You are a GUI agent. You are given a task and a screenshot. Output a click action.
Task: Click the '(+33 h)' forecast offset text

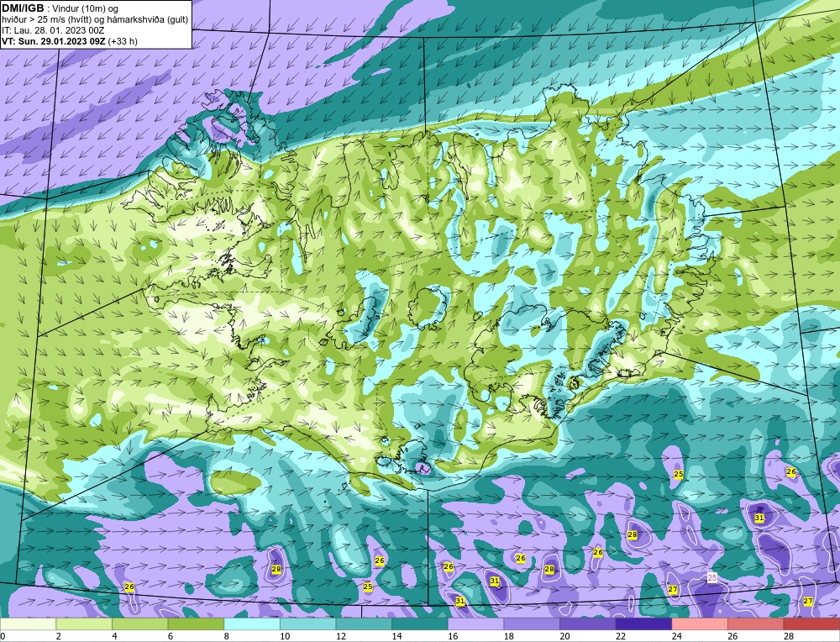point(123,41)
